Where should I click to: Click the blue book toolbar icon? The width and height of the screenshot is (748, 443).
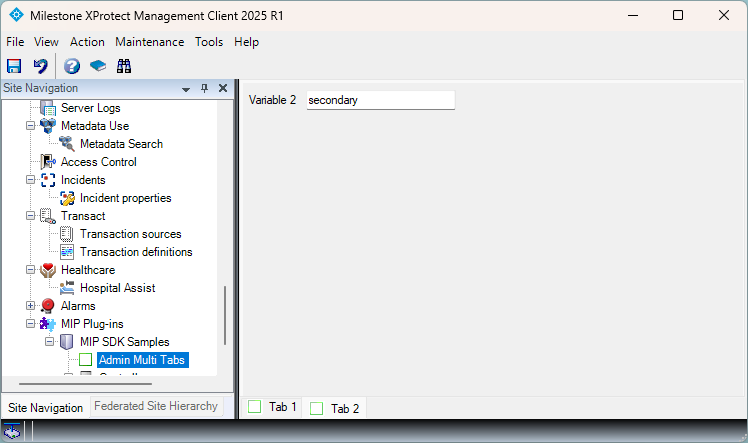point(98,66)
